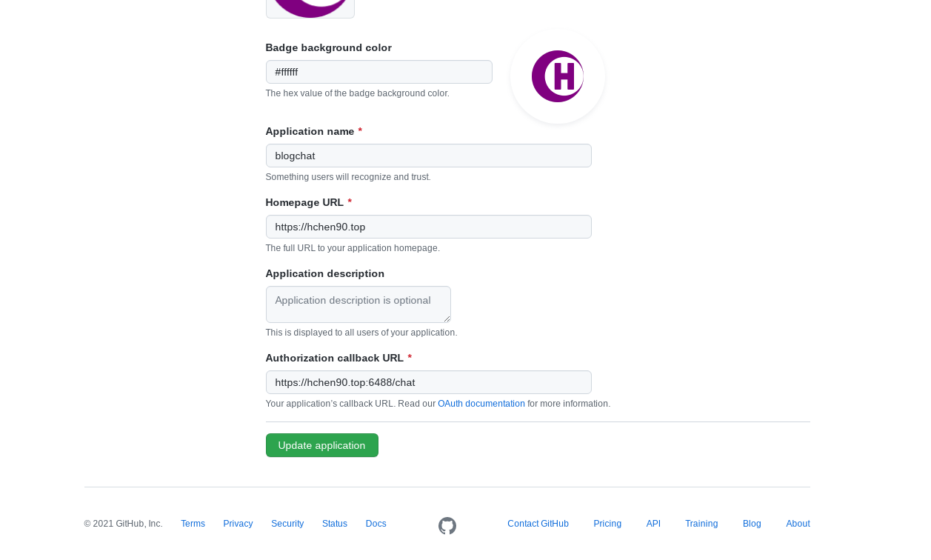
Task: Click the cropped logo thumbnail at top
Action: tap(310, 7)
